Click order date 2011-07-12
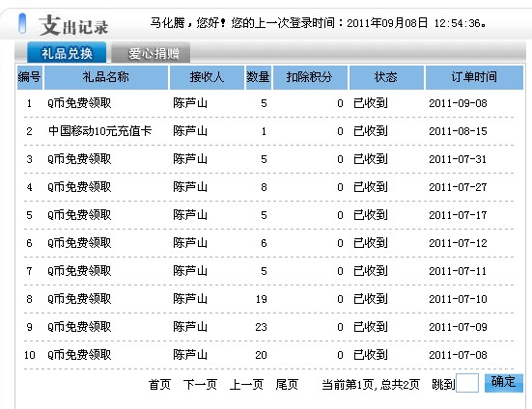532x409 pixels. [458, 243]
